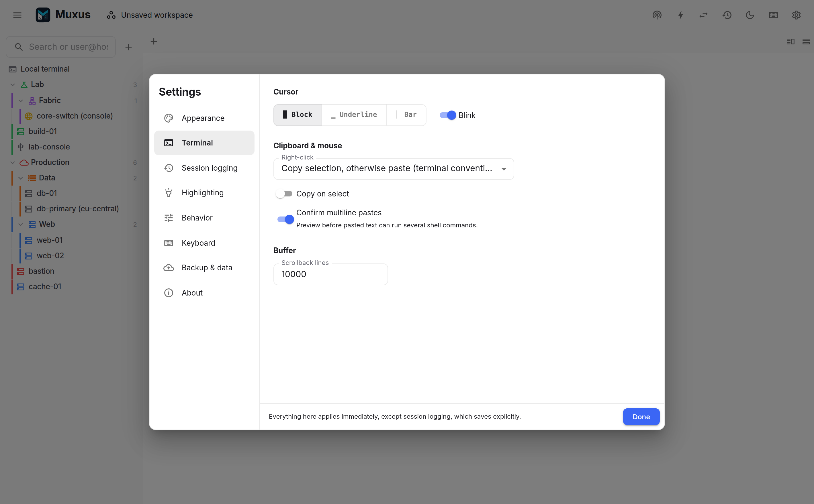Add a new tab with the plus icon
This screenshot has width=814, height=504.
153,41
